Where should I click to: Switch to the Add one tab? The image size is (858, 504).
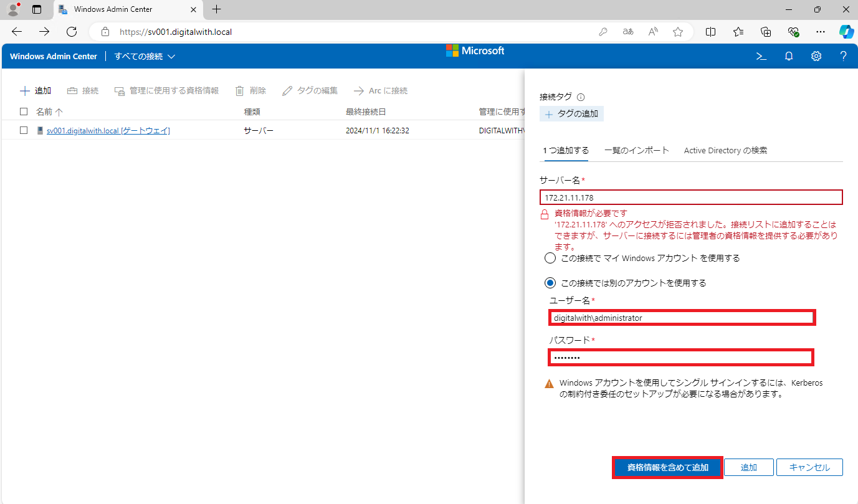[x=566, y=150]
